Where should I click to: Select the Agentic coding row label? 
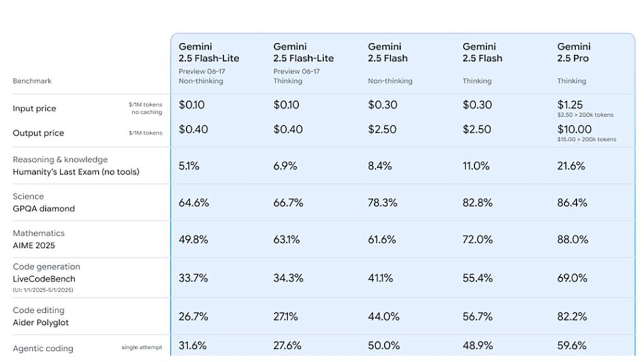43,348
